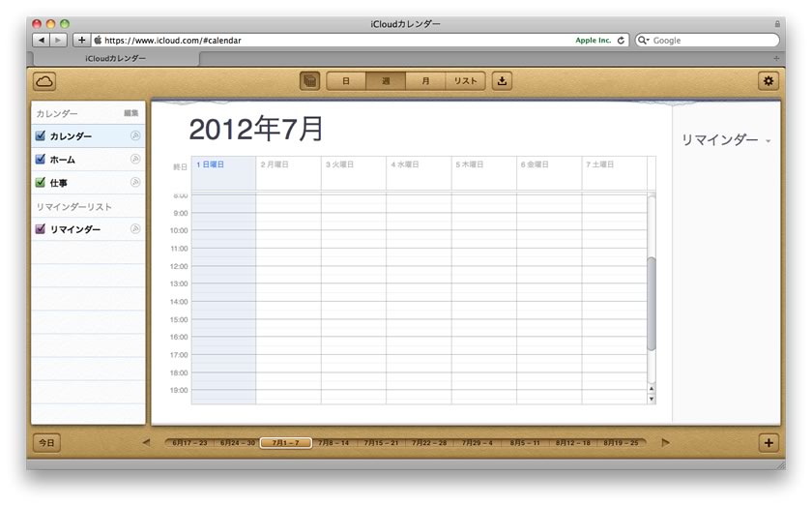Click share icon next to カレンダー calendar

[x=135, y=135]
